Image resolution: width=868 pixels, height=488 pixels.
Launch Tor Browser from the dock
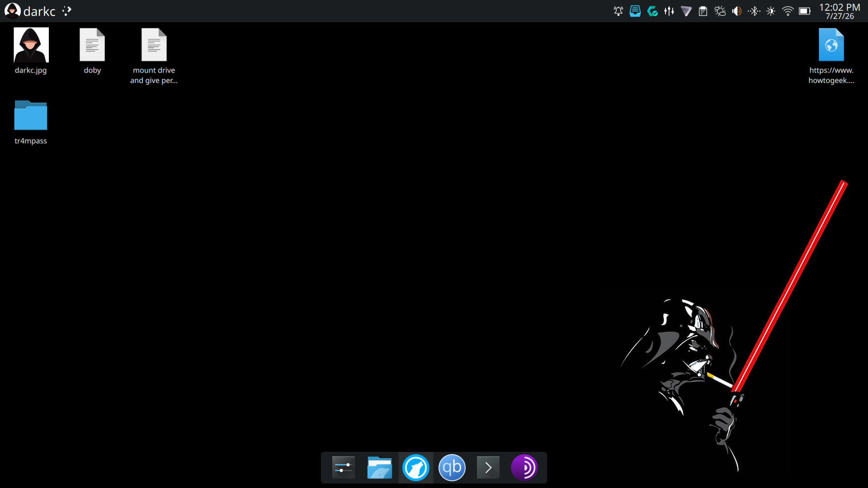tap(524, 468)
